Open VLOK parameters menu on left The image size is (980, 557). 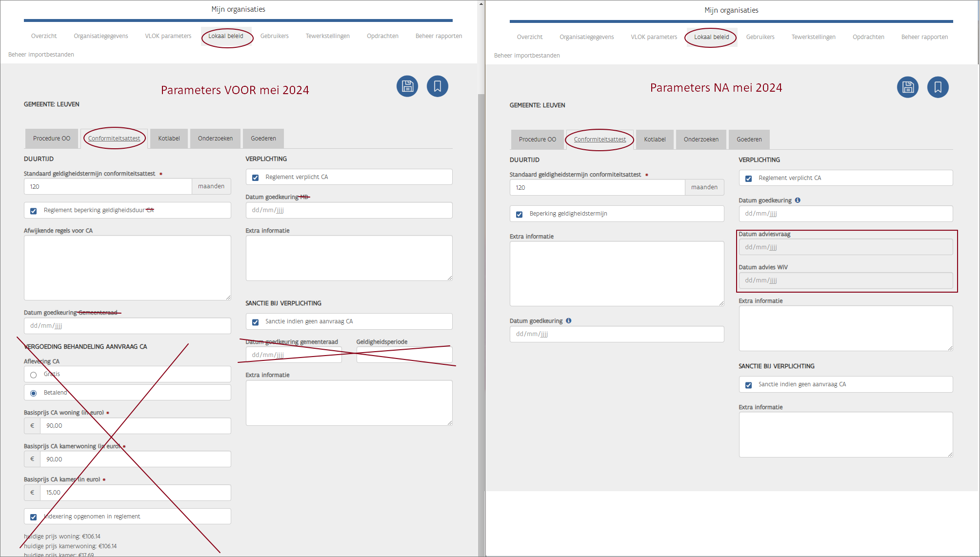[x=168, y=36]
